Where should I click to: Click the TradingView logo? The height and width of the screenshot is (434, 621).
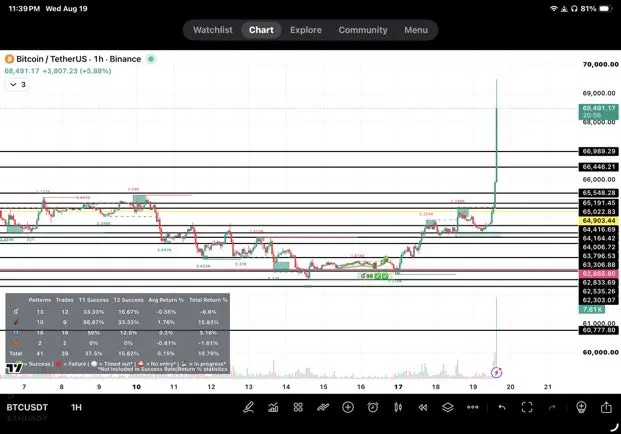(14, 369)
